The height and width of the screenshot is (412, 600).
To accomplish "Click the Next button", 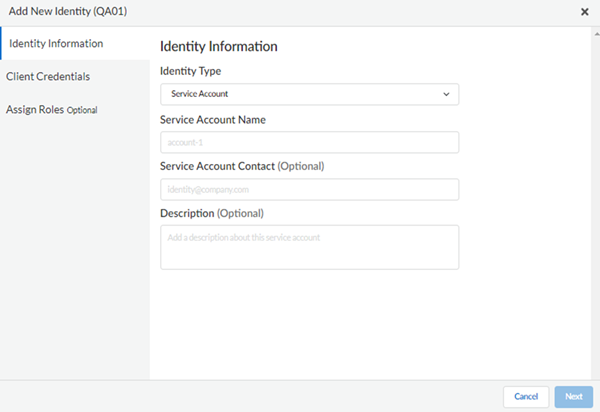I will (573, 396).
